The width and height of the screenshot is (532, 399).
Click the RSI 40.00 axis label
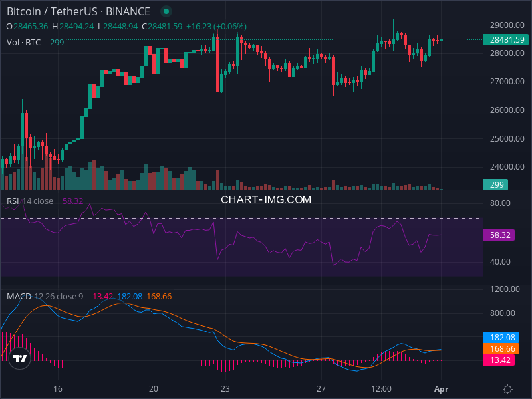click(500, 261)
